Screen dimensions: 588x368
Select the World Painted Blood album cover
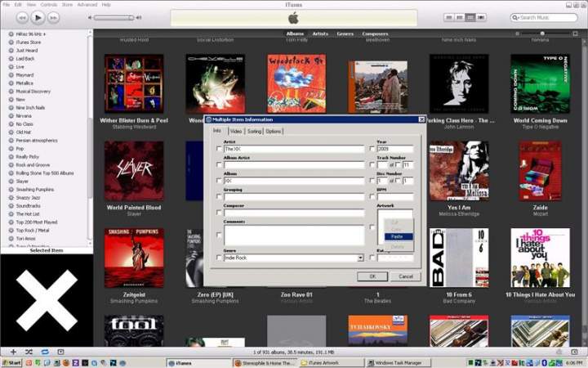point(134,170)
